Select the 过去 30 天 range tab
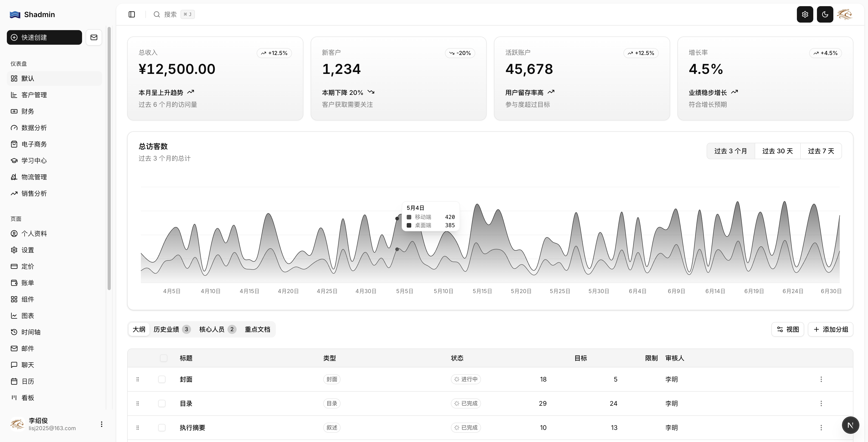The width and height of the screenshot is (868, 442). (x=777, y=151)
